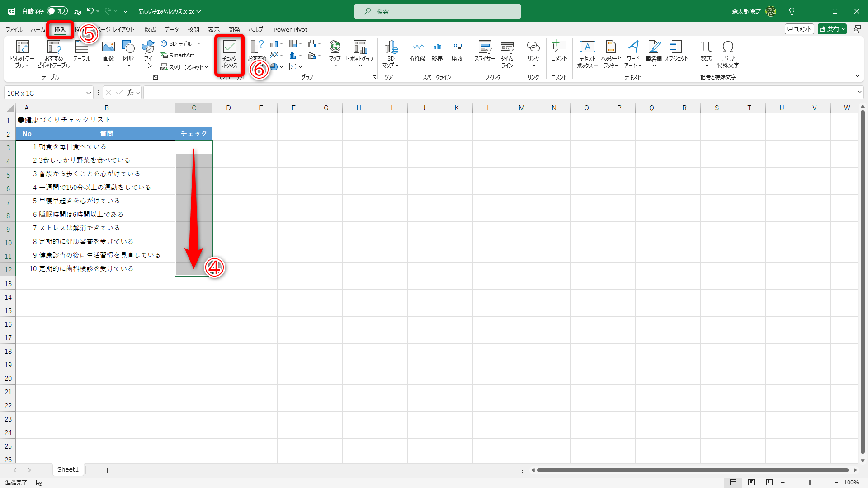Click the zoom slider in status bar

pyautogui.click(x=809, y=483)
